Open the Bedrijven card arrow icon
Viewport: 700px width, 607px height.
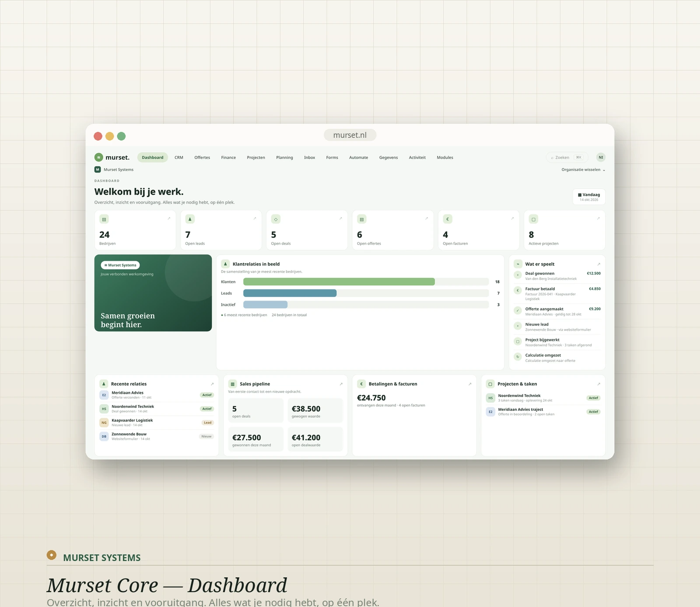[x=169, y=218]
